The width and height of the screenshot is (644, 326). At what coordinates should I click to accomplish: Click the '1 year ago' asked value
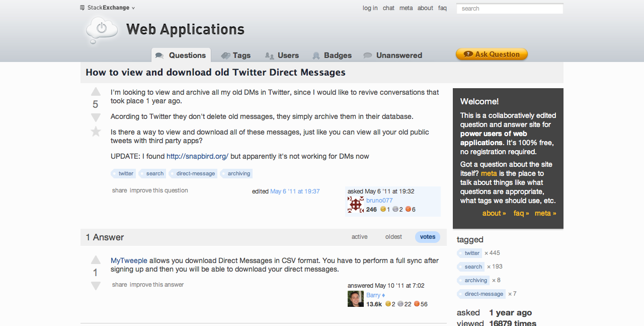510,312
